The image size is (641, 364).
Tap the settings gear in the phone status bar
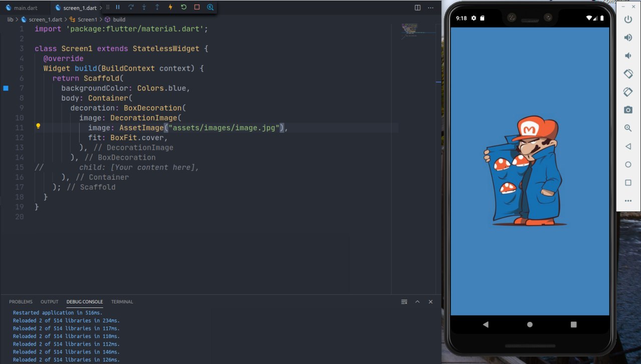click(x=474, y=18)
